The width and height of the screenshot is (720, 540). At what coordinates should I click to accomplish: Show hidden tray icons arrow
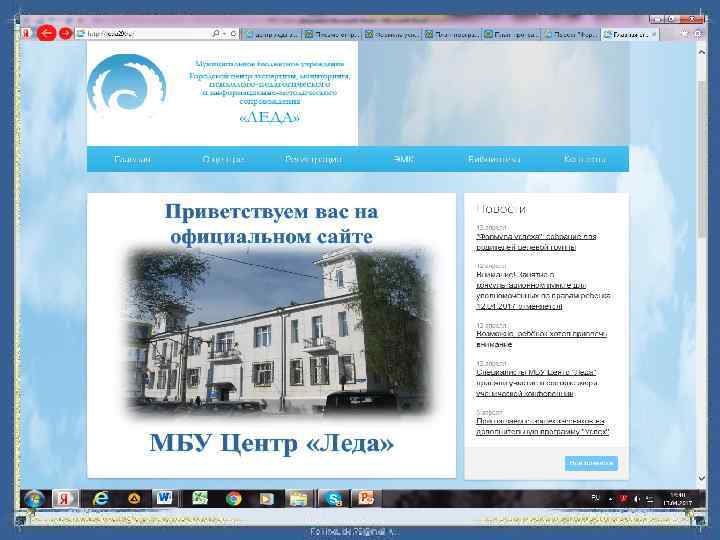click(610, 499)
